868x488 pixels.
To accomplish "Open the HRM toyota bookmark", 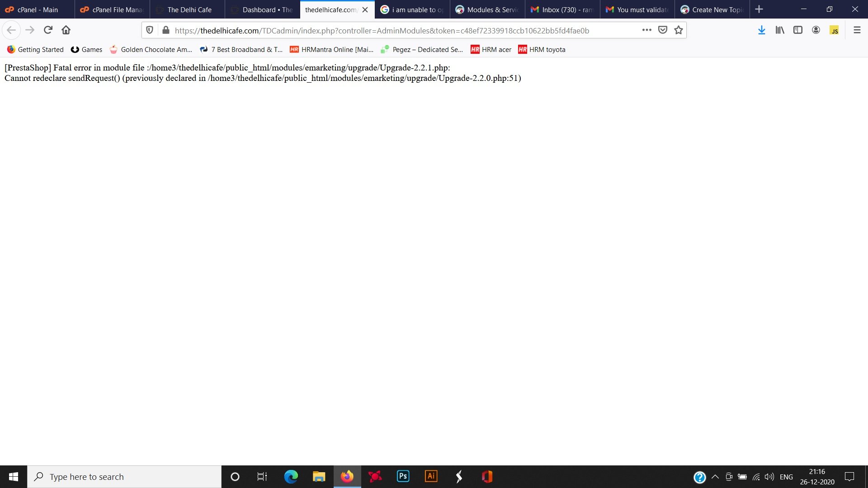I will coord(542,50).
